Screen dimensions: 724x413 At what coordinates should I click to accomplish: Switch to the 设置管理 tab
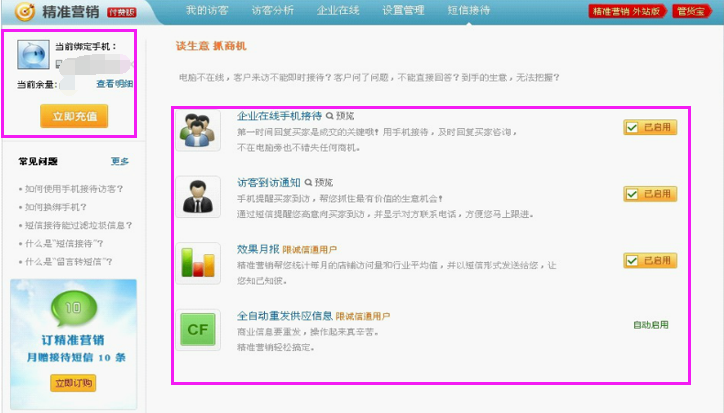click(x=403, y=10)
